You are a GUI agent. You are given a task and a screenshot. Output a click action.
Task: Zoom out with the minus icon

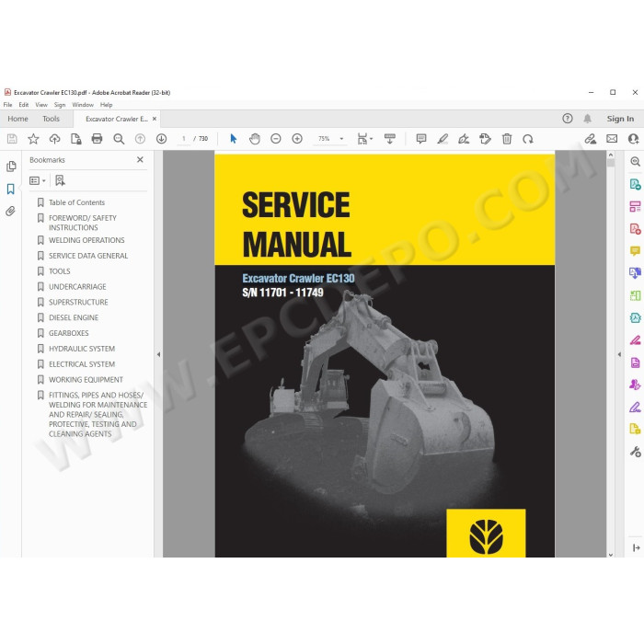click(x=276, y=139)
